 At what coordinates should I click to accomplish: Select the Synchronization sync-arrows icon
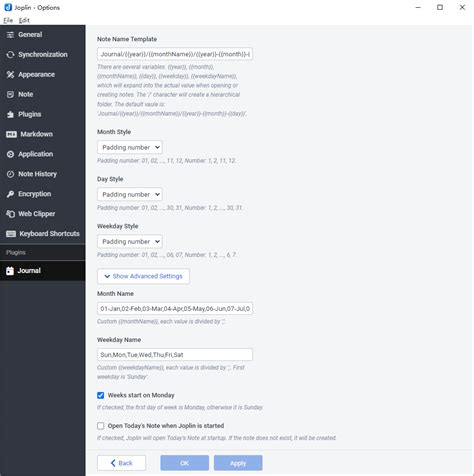(x=10, y=55)
